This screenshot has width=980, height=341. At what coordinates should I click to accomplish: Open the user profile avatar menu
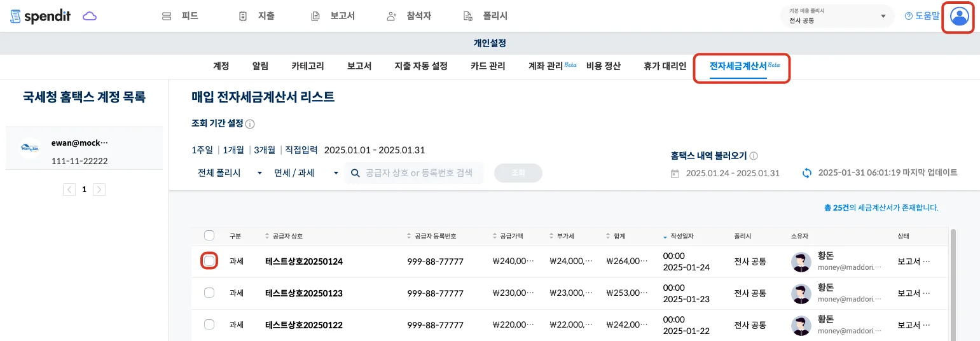[x=960, y=17]
